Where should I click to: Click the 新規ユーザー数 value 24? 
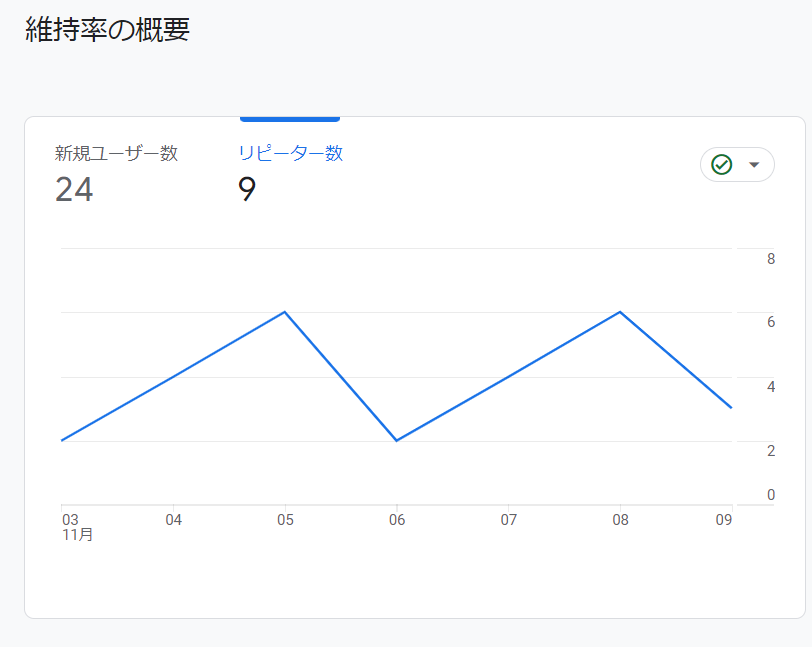74,189
